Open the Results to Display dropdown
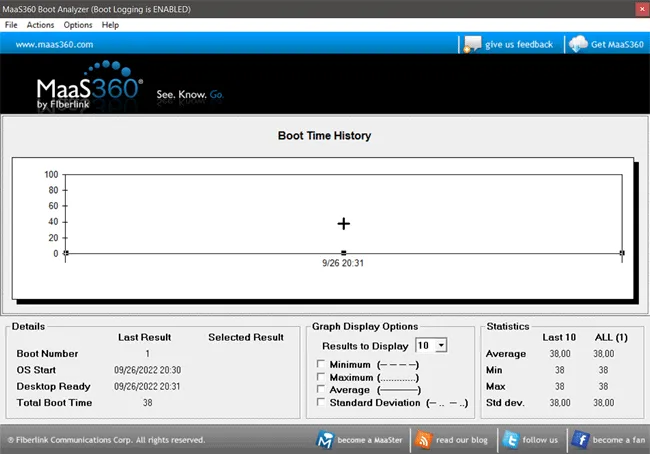 click(x=441, y=345)
